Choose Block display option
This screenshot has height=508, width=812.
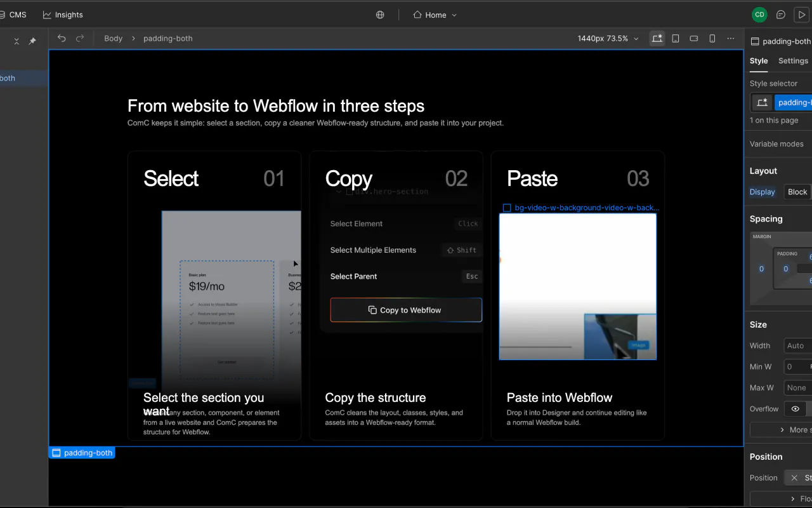tap(797, 192)
